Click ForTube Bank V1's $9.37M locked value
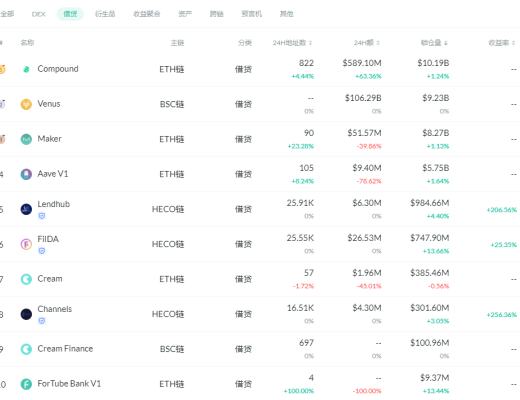The height and width of the screenshot is (400, 520). tap(435, 378)
